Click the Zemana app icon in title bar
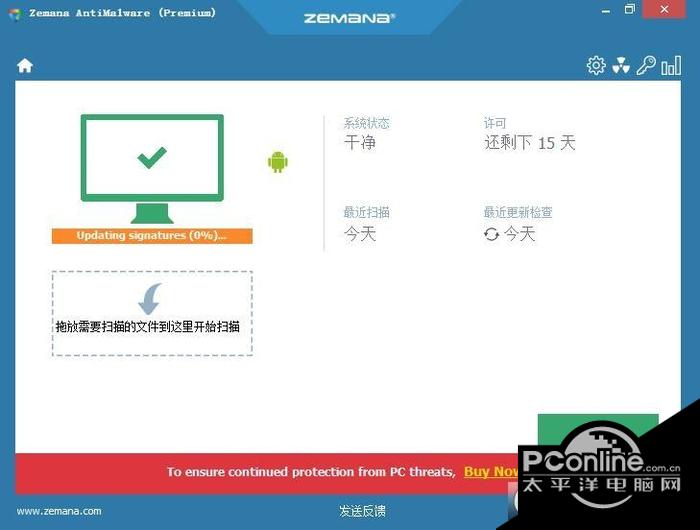700x530 pixels. (14, 13)
